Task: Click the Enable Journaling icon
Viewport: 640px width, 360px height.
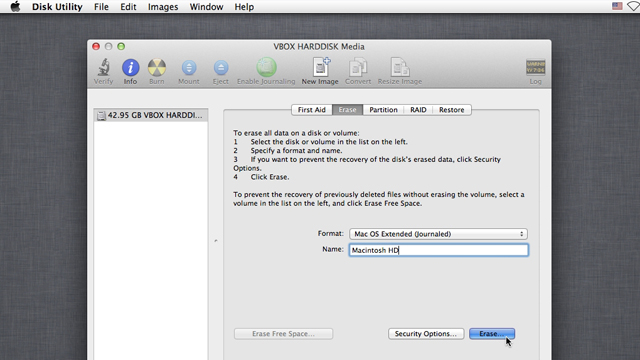Action: click(x=266, y=67)
